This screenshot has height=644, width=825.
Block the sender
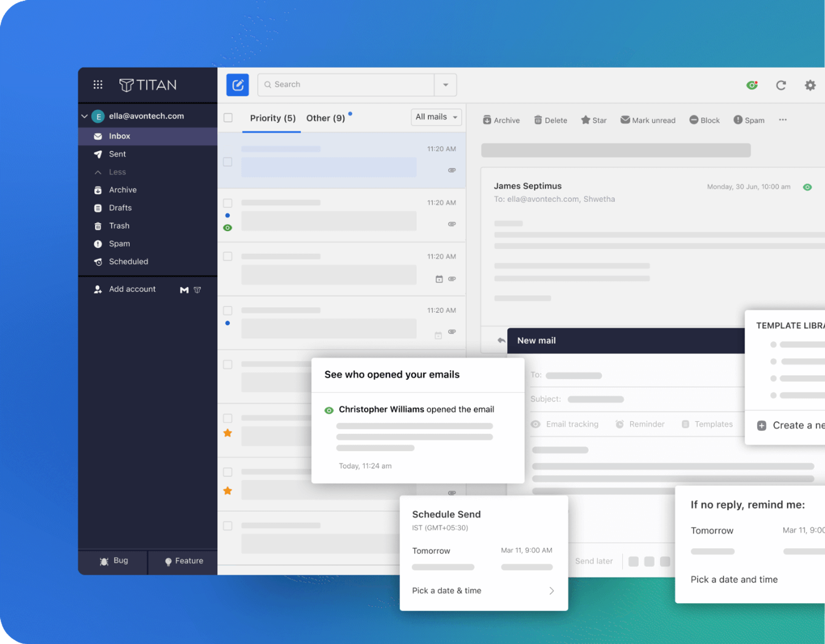click(x=704, y=120)
